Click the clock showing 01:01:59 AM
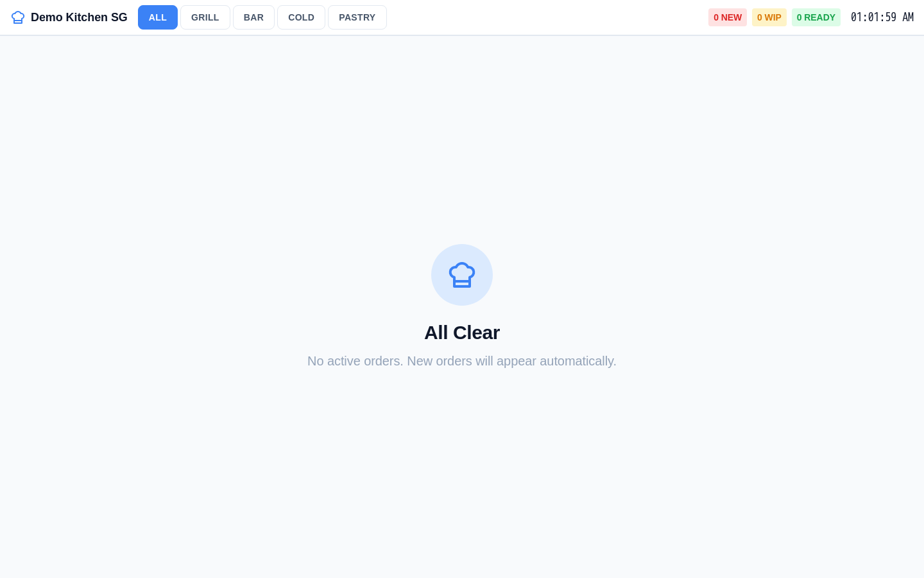Image resolution: width=924 pixels, height=578 pixels. (882, 17)
